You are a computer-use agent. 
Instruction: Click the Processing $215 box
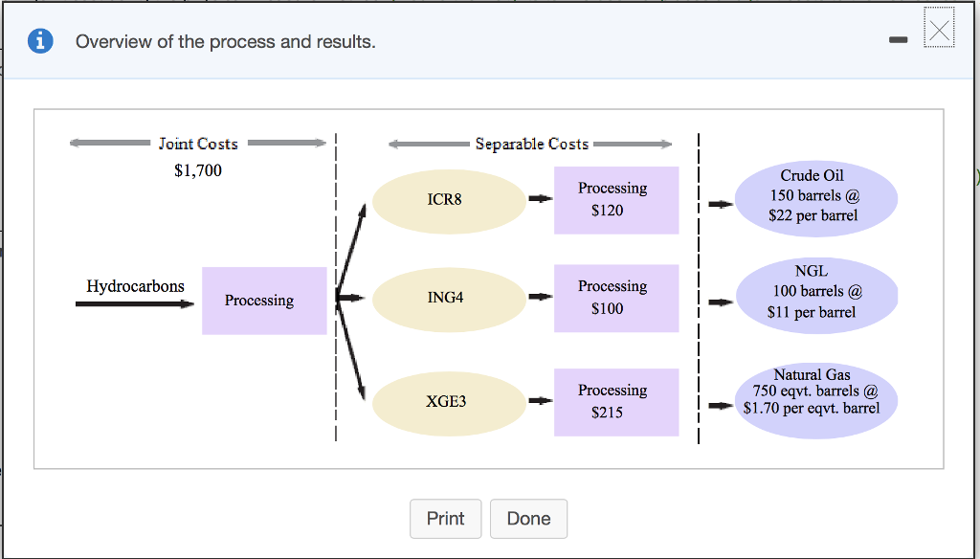(616, 402)
